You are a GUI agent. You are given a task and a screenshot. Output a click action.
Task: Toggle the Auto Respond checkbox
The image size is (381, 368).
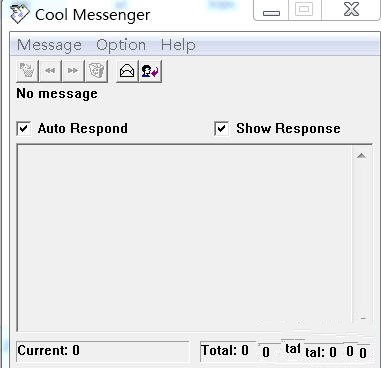(x=24, y=129)
